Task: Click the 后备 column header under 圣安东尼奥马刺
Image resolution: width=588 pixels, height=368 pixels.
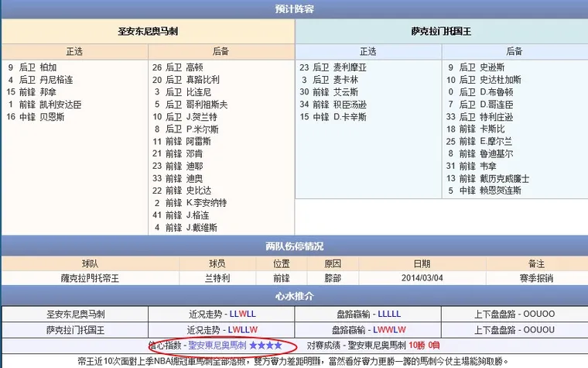Action: click(220, 51)
